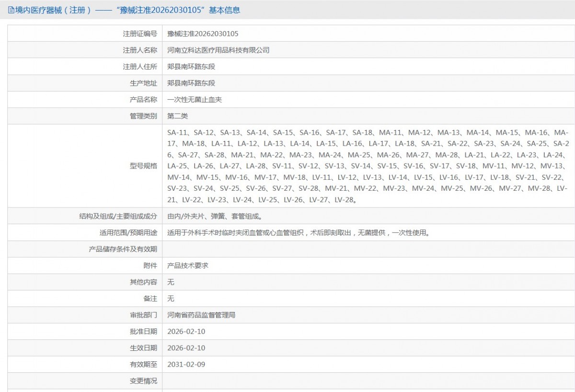This screenshot has width=575, height=392.
Task: Click the registration number value 豫械注准20262030105
Action: point(203,34)
